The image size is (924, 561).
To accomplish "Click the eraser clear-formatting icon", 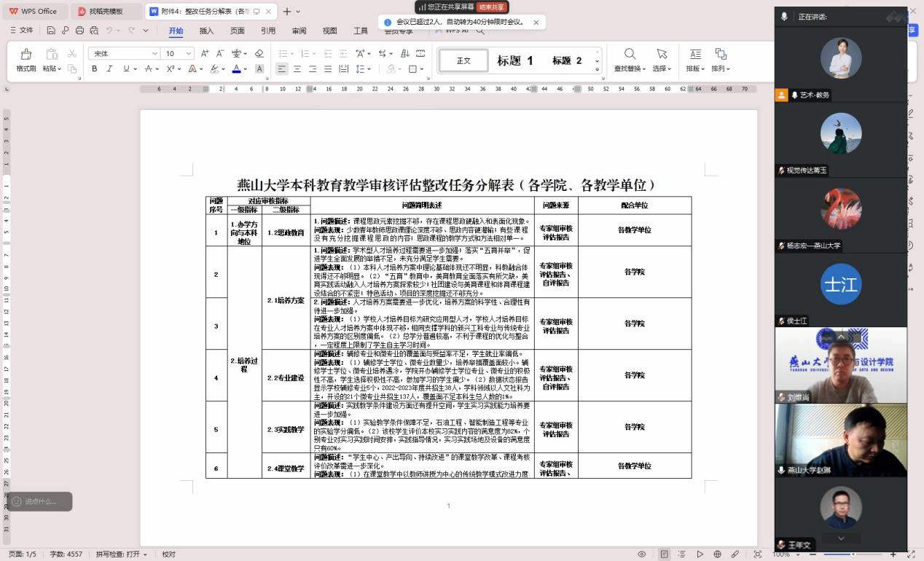I will [x=259, y=53].
